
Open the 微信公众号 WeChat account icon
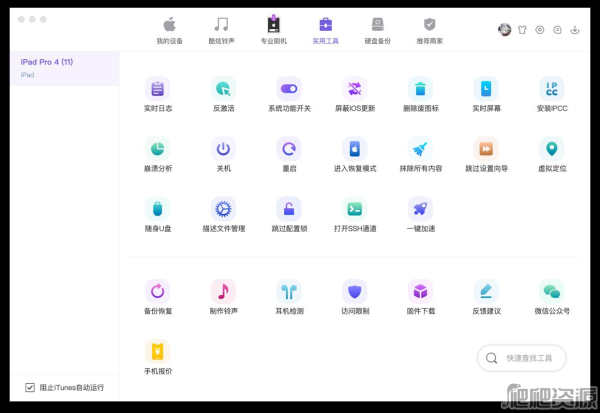pos(552,292)
